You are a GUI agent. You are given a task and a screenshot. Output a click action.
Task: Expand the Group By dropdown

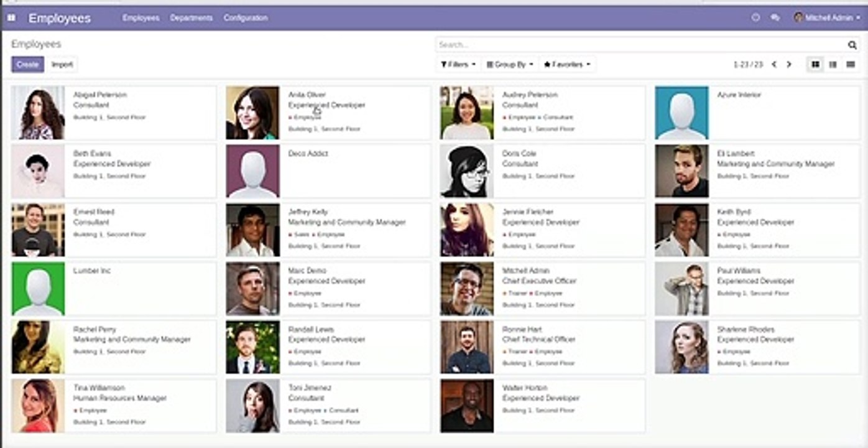click(x=509, y=64)
